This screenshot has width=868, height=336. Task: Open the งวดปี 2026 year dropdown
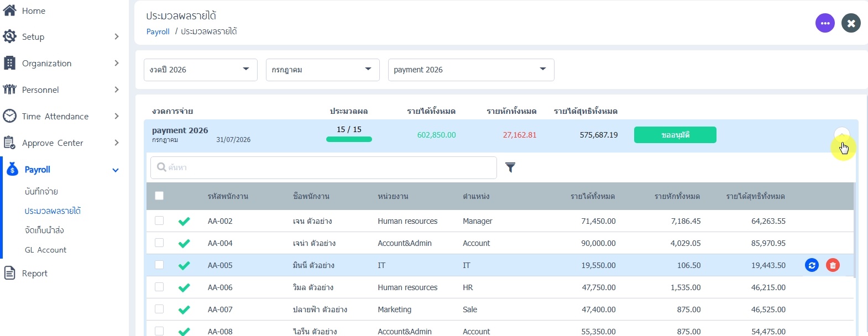(201, 70)
